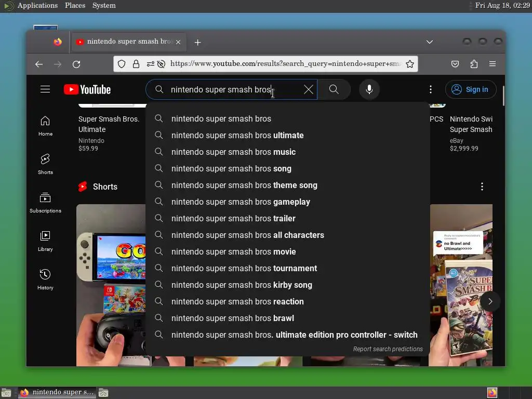
Task: Choose suggestion ending in 'gameplay'
Action: point(288,202)
